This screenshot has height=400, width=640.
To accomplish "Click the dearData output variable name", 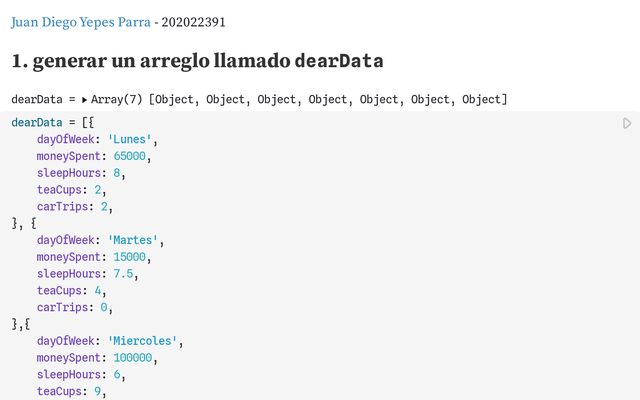I will pyautogui.click(x=37, y=99).
